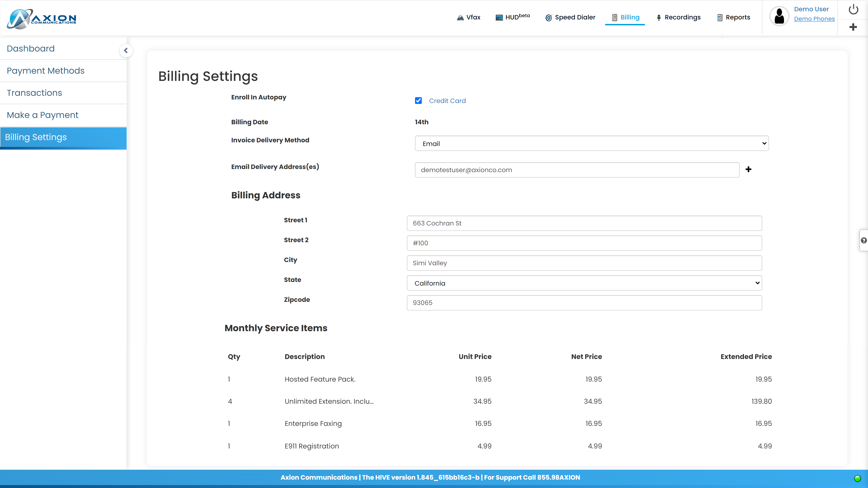Select the Billing tab
This screenshot has width=868, height=488.
625,18
